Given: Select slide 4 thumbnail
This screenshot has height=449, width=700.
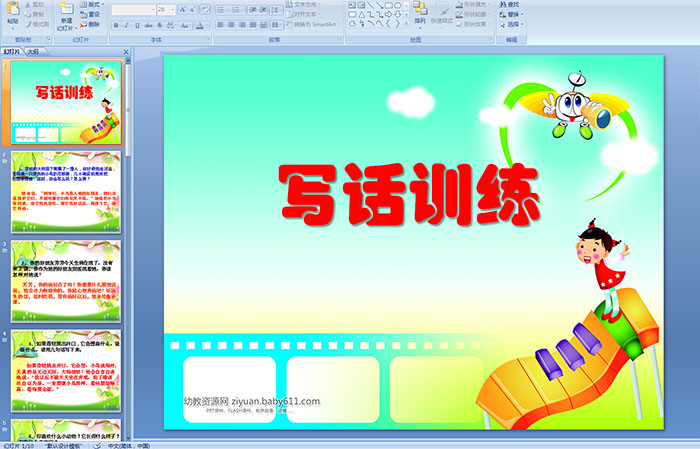Looking at the screenshot, I should (x=66, y=371).
